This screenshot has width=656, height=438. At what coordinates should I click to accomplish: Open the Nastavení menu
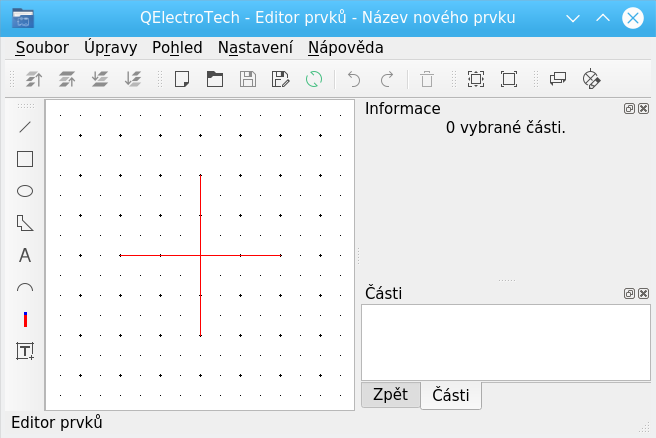click(255, 47)
